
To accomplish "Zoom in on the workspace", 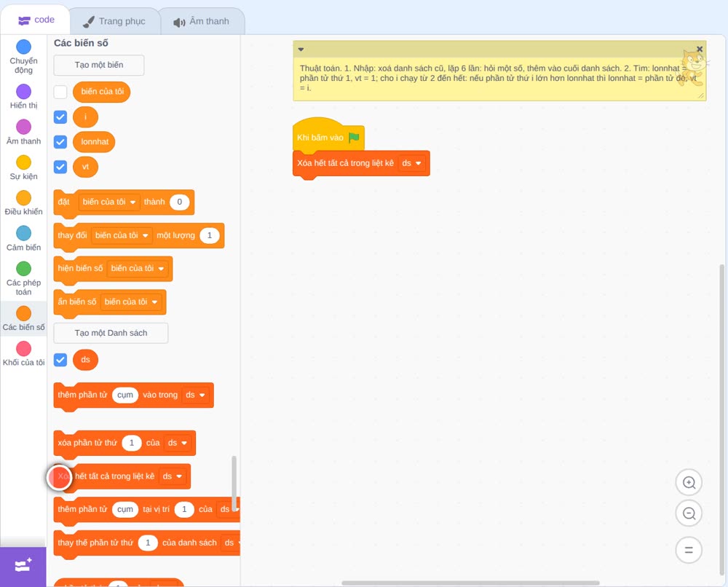I will tap(689, 483).
